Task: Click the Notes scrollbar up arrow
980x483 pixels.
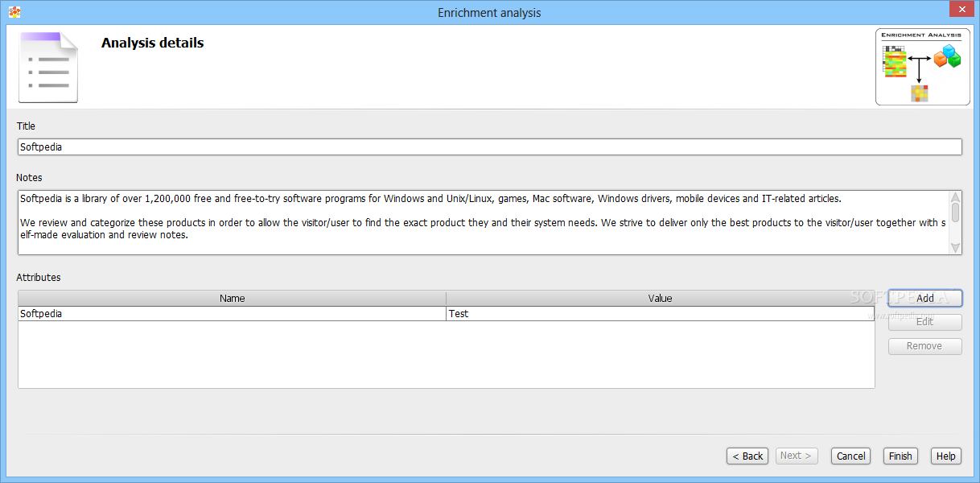Action: [956, 197]
